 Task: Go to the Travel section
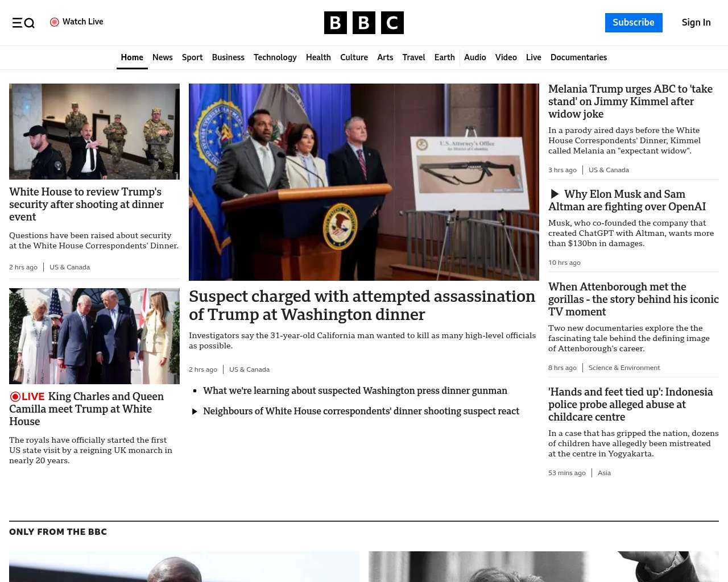coord(413,57)
